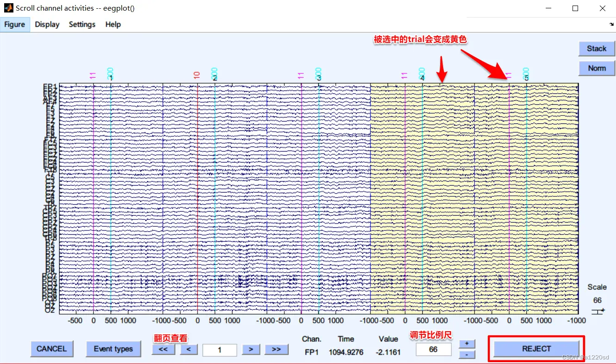Image resolution: width=616 pixels, height=364 pixels.
Task: Click the Time value 1094.9276
Action: click(x=346, y=352)
